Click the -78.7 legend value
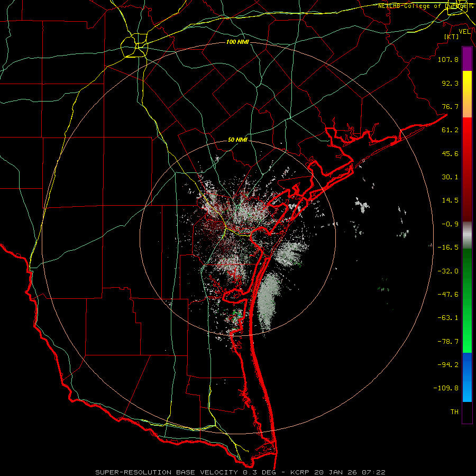 [x=448, y=342]
